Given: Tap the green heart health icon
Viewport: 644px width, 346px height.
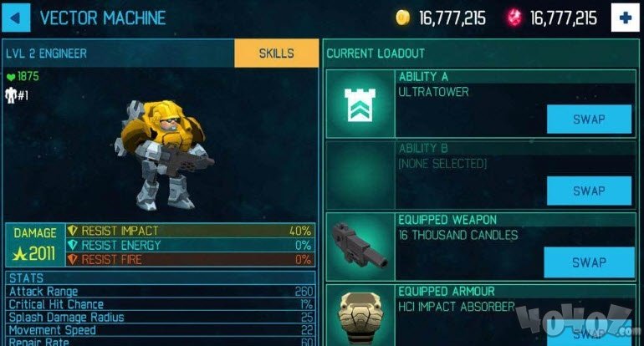Looking at the screenshot, I should [11, 77].
